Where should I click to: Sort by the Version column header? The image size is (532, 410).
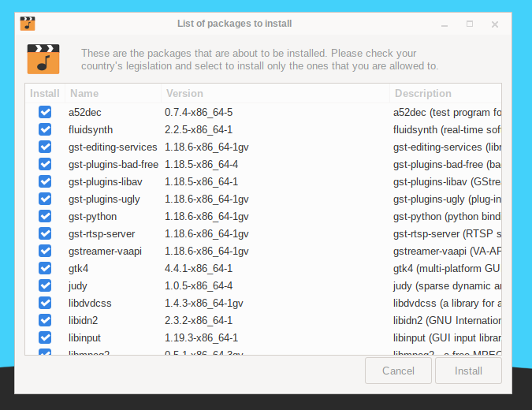(275, 93)
